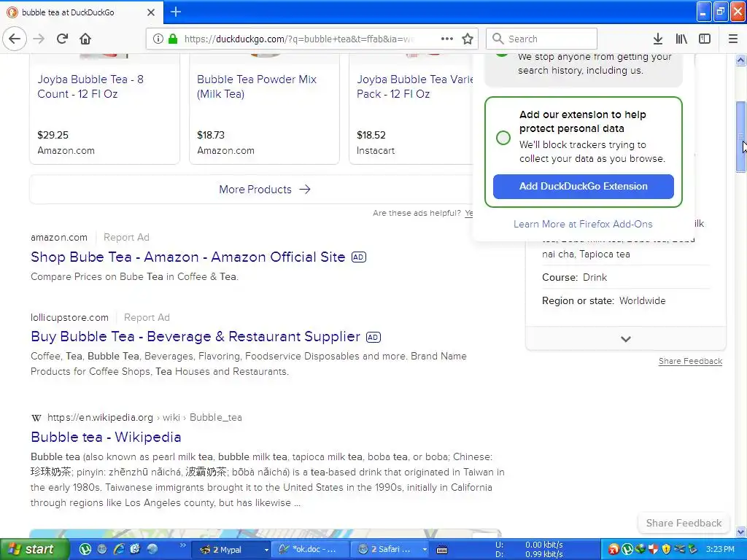Click the vertical scrollbar thumb
The width and height of the screenshot is (747, 560).
pyautogui.click(x=740, y=136)
